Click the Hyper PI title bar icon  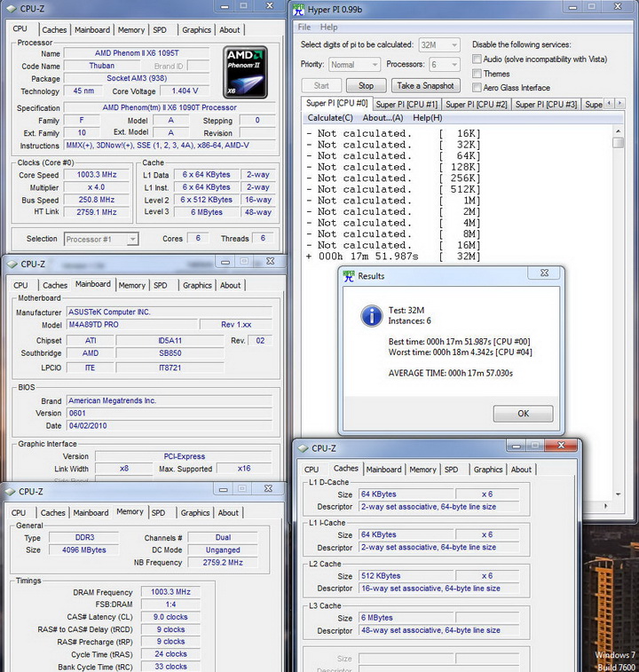coord(298,9)
